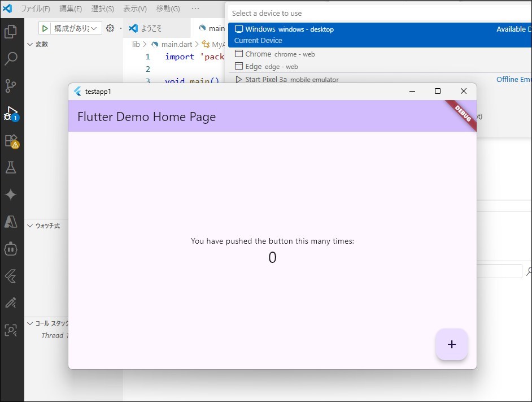Open Source Control view in activity bar

(x=11, y=85)
